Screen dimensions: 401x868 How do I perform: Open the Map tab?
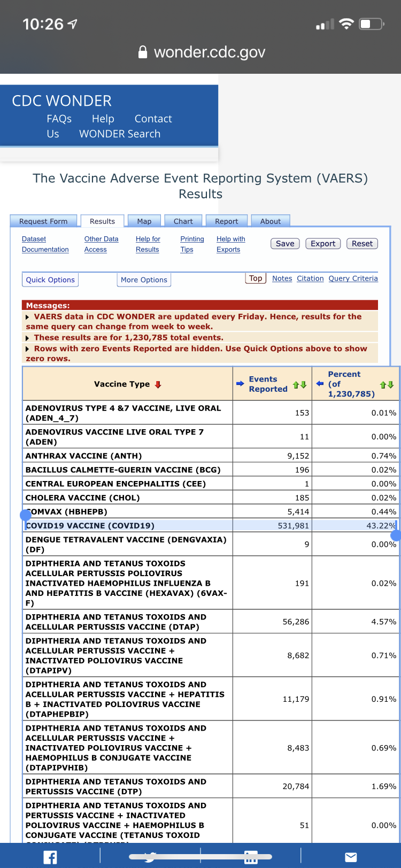[144, 221]
